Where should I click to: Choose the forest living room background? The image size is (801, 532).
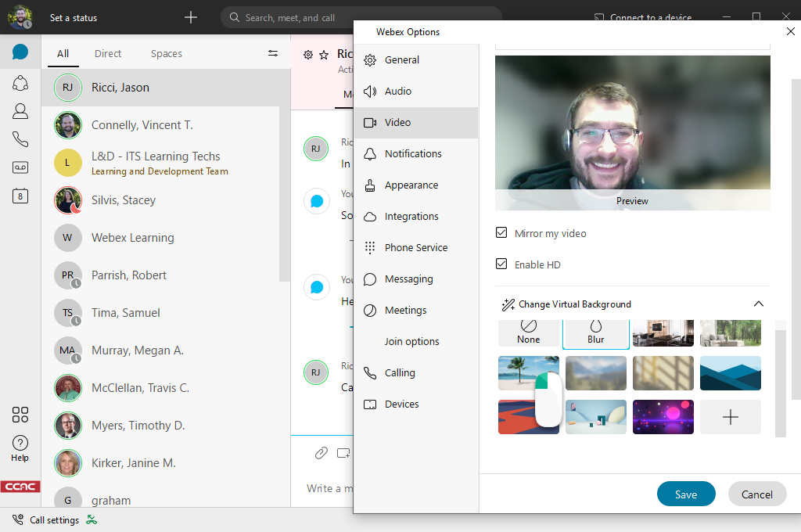[x=730, y=333]
